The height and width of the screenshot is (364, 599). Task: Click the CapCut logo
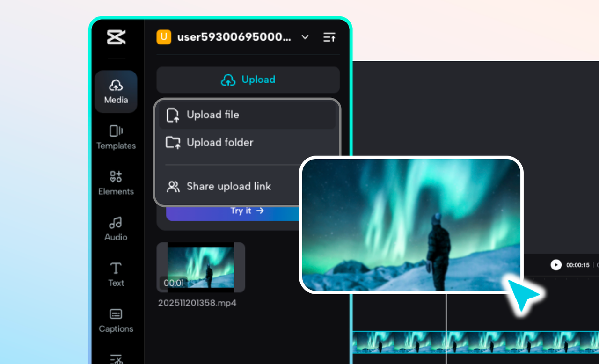coord(116,37)
